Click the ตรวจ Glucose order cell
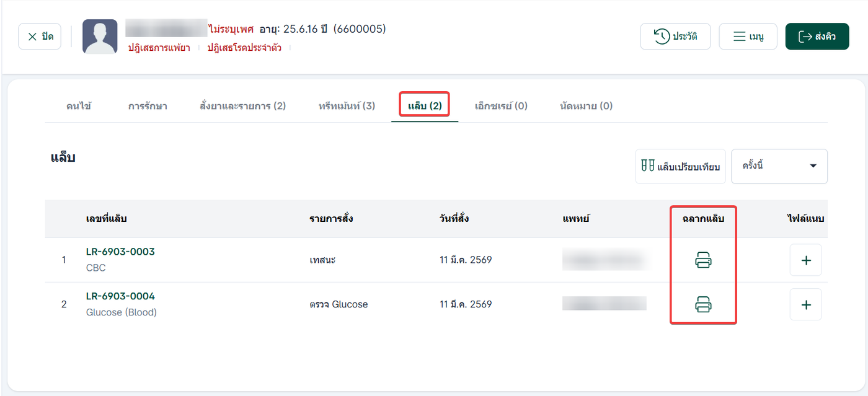The height and width of the screenshot is (396, 868). coord(339,304)
